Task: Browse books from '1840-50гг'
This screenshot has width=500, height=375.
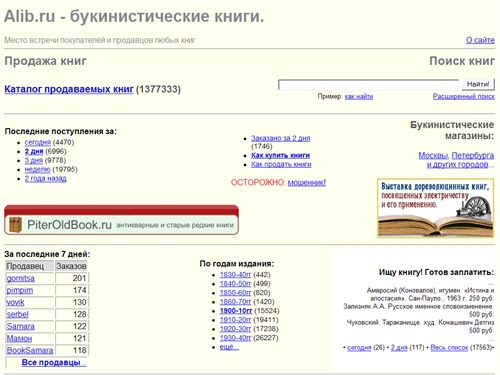Action: coord(235,284)
